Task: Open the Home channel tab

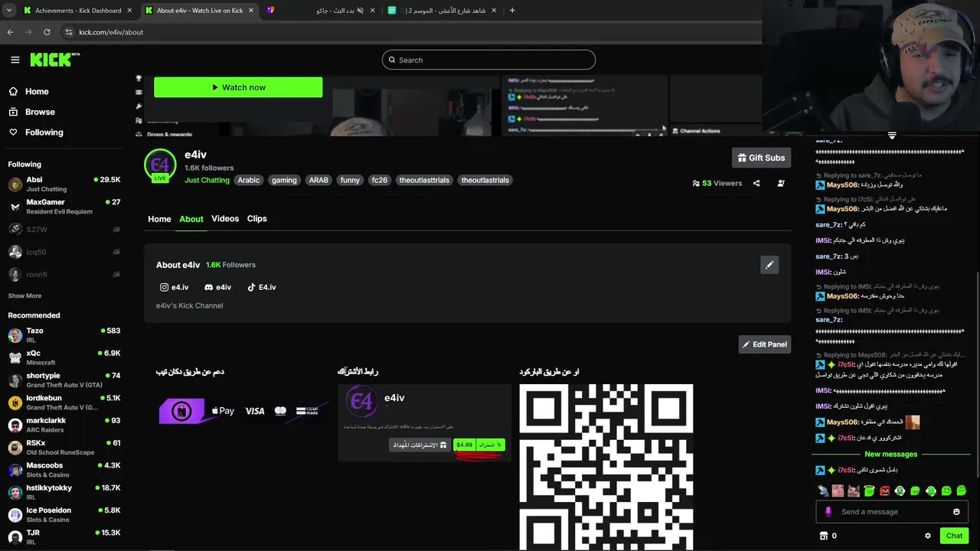Action: pos(159,219)
